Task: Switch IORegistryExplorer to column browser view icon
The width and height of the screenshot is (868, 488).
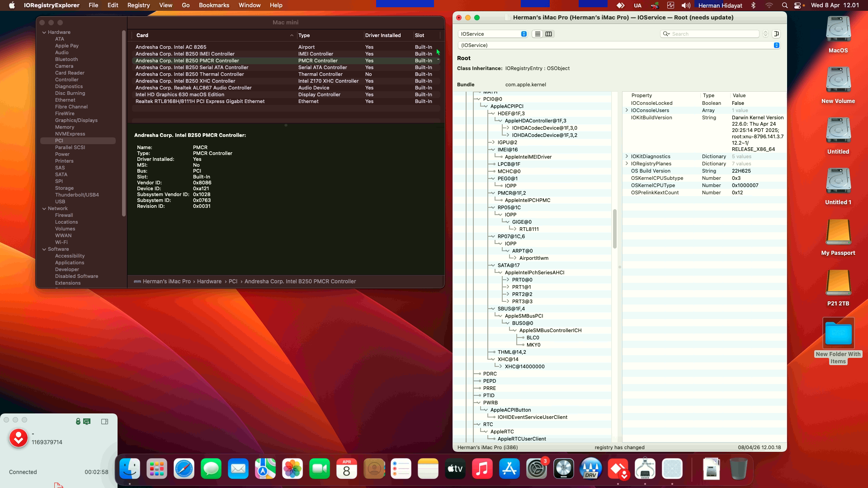Action: [548, 34]
